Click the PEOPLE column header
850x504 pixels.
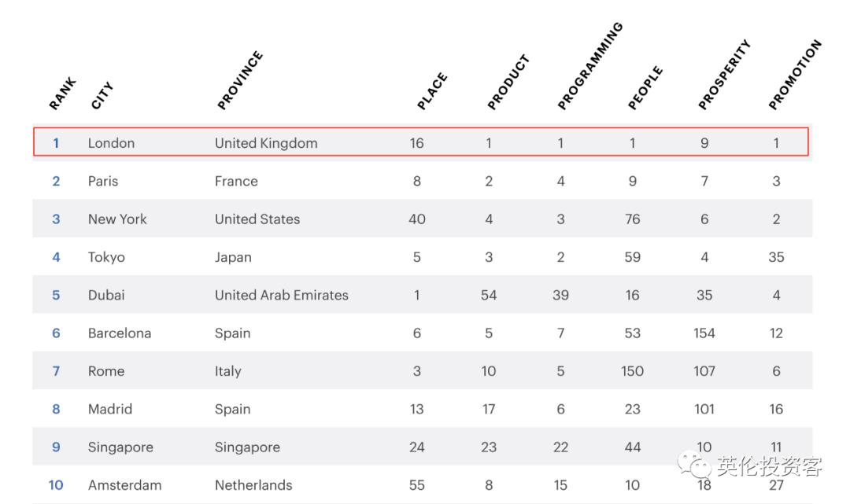click(645, 88)
